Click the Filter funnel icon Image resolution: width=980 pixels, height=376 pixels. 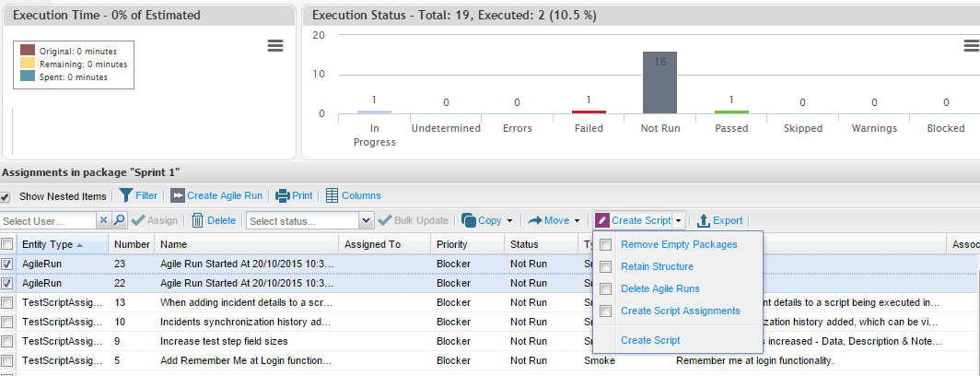click(x=127, y=195)
